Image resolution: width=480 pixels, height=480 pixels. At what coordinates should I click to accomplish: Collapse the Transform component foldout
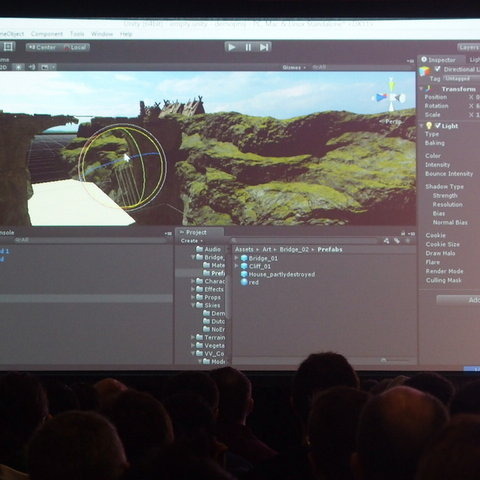click(x=421, y=89)
